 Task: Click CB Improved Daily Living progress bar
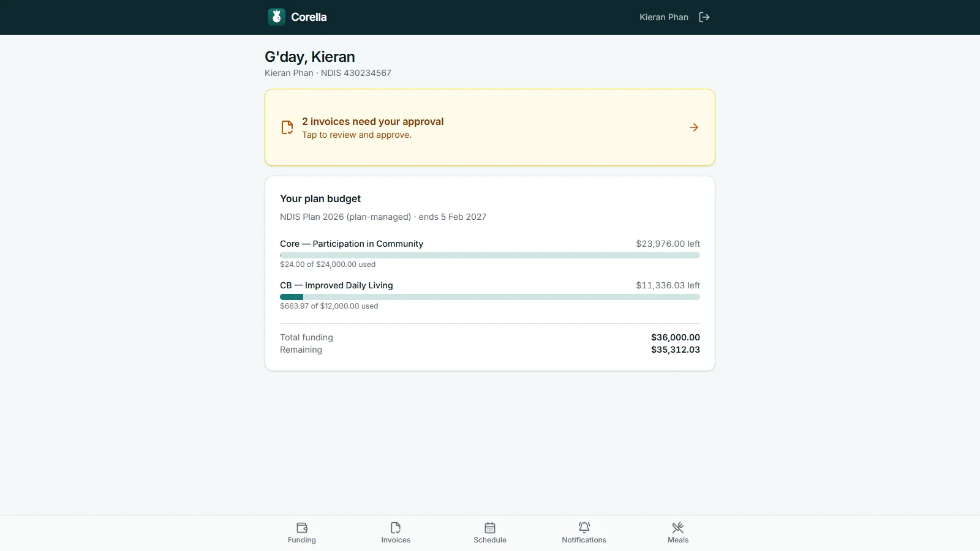click(x=490, y=297)
